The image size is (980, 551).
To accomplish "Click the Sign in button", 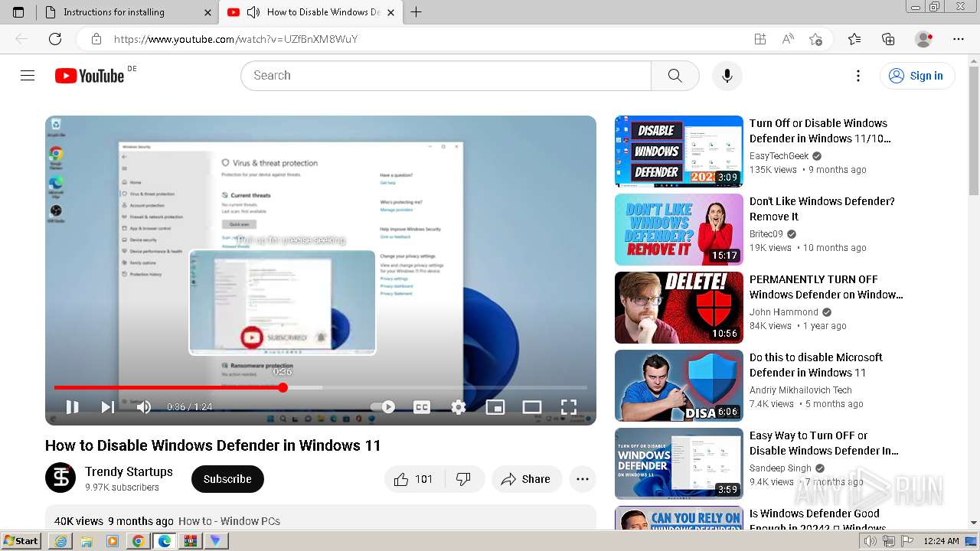I will [917, 75].
